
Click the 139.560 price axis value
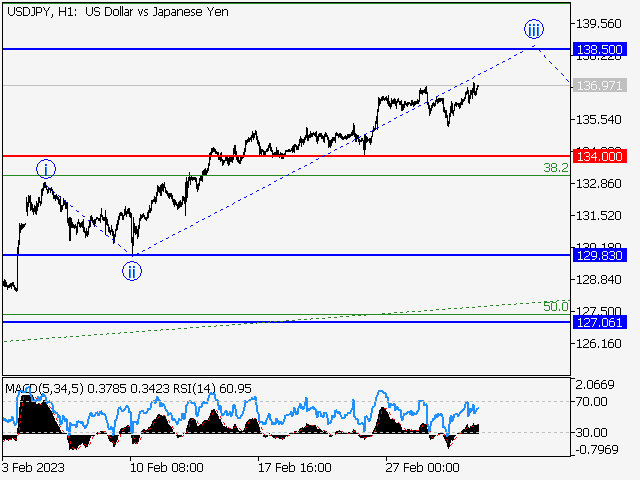click(x=598, y=24)
